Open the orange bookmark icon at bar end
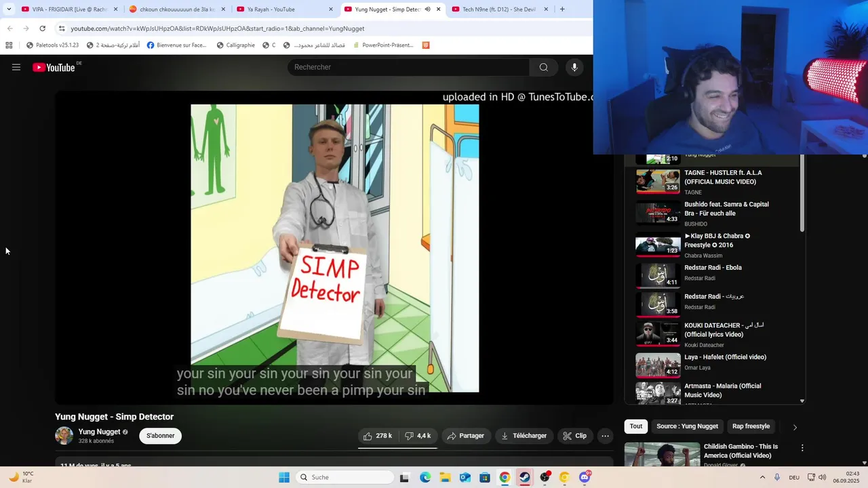This screenshot has width=868, height=488. (426, 45)
